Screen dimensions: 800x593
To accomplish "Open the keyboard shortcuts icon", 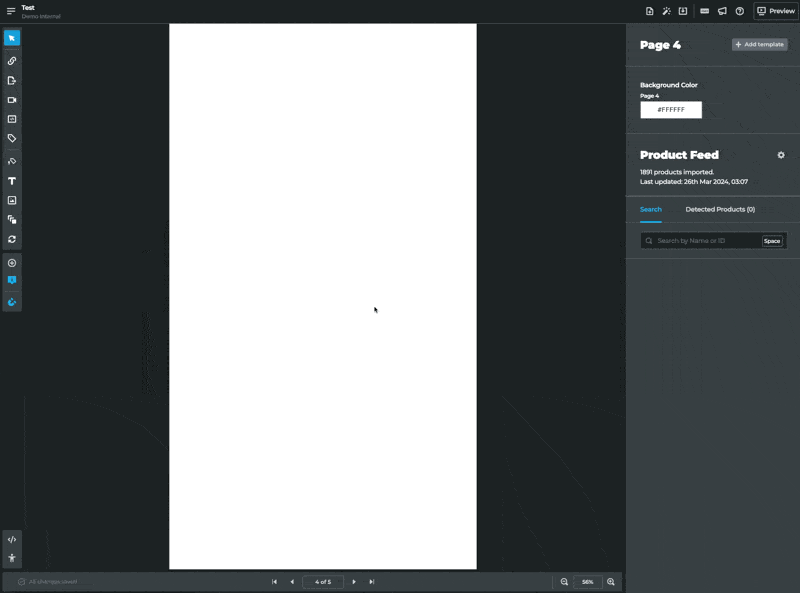I will pos(705,11).
